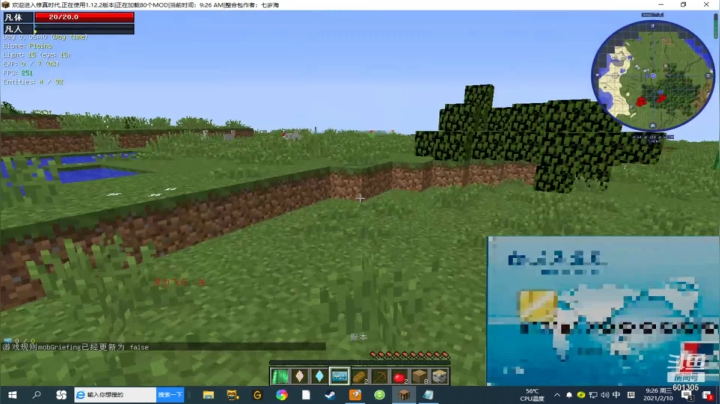Select the green item in first hotbar slot

coord(280,376)
